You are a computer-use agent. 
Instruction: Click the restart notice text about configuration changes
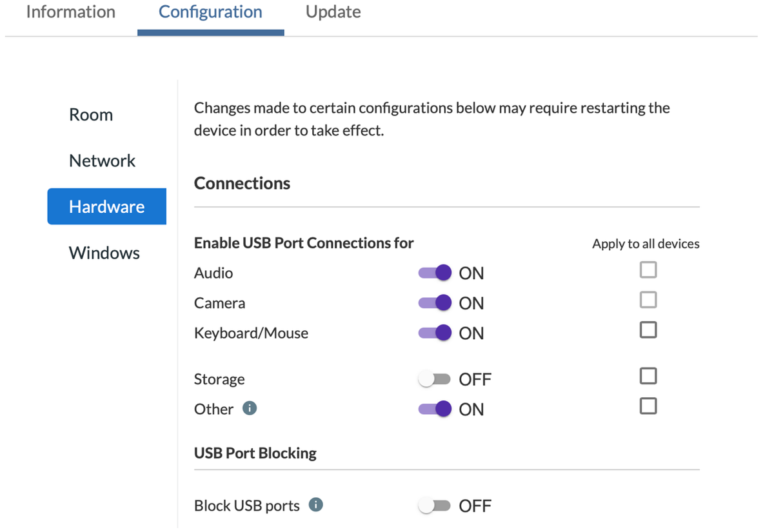[x=432, y=119]
